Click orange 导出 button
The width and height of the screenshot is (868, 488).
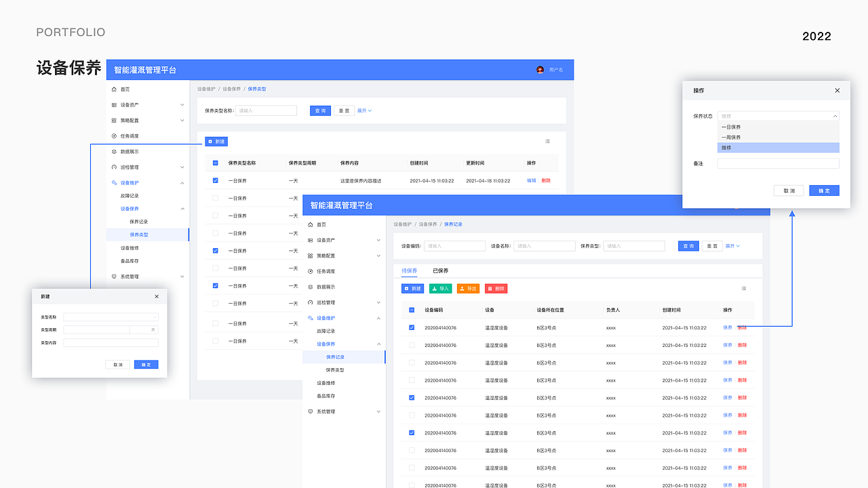tap(468, 289)
